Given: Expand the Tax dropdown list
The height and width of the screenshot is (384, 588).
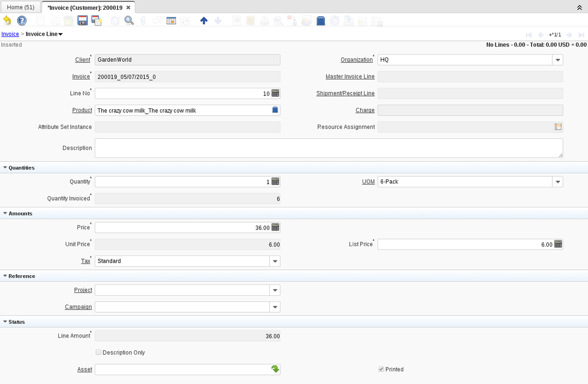Looking at the screenshot, I should tap(275, 261).
